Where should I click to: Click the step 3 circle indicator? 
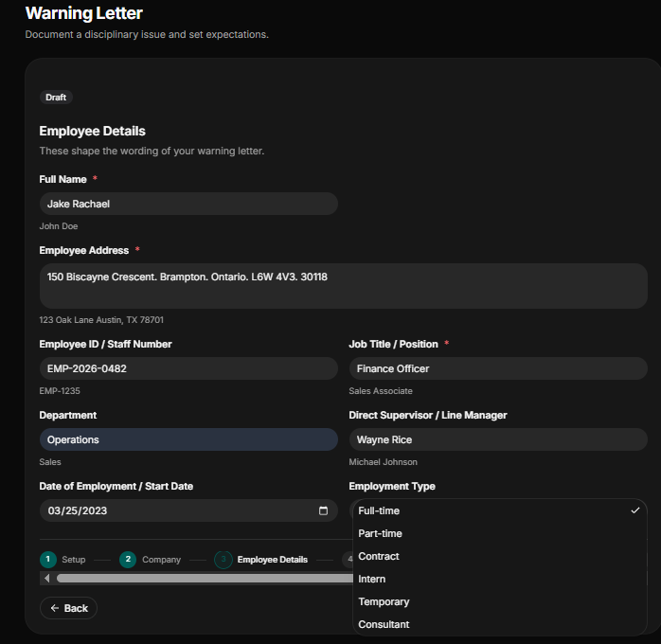click(223, 560)
